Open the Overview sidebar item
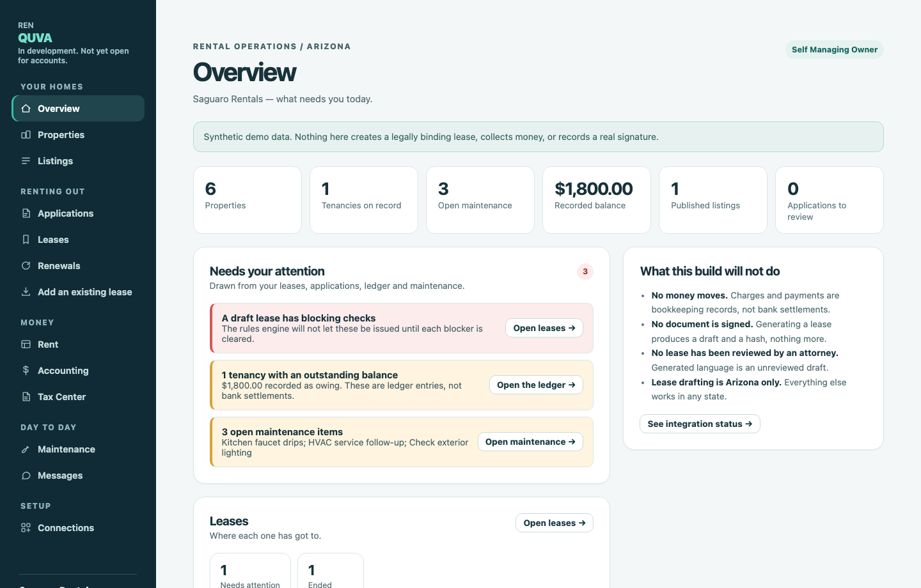921x588 pixels. (78, 109)
